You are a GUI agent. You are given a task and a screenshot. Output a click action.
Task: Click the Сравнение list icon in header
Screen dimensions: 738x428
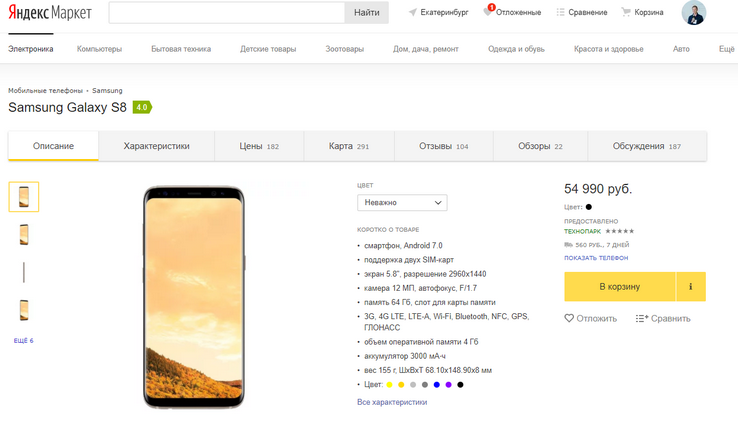560,12
